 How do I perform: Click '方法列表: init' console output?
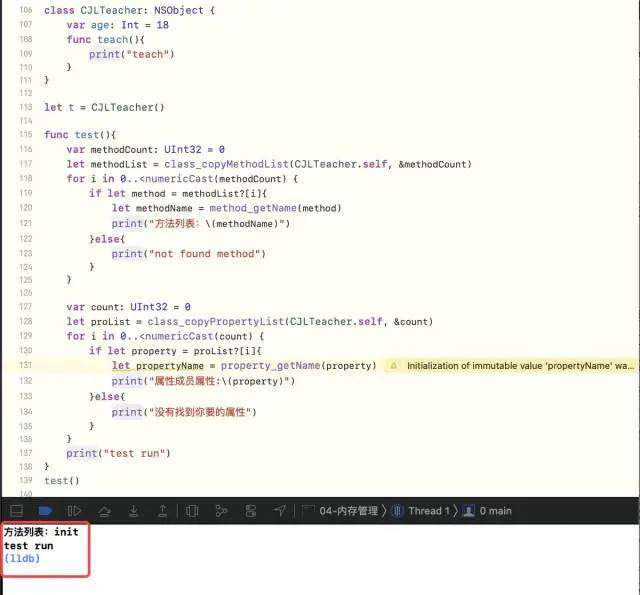tap(41, 532)
